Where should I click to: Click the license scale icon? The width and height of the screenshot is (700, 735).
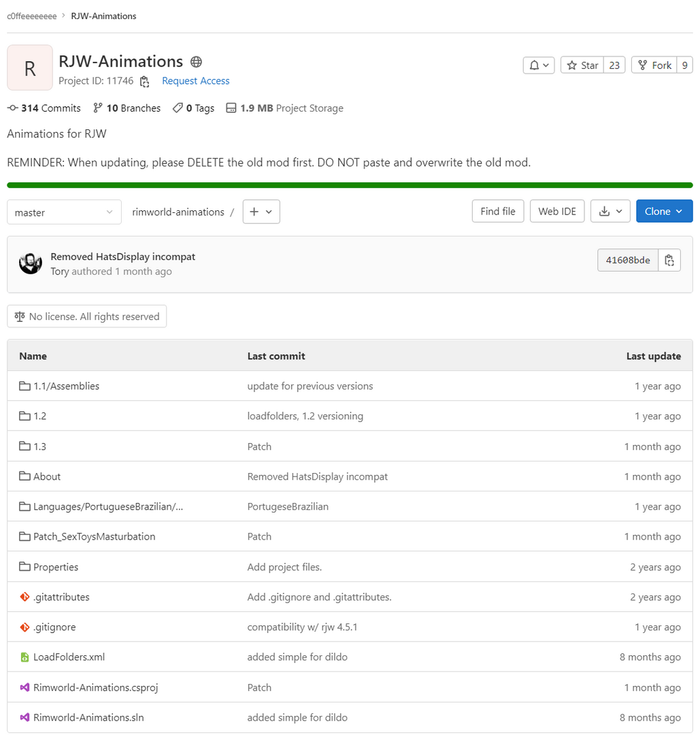[20, 317]
